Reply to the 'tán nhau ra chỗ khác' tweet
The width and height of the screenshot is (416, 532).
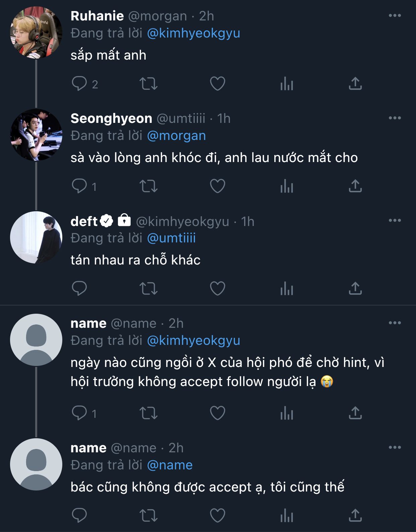[x=79, y=289]
